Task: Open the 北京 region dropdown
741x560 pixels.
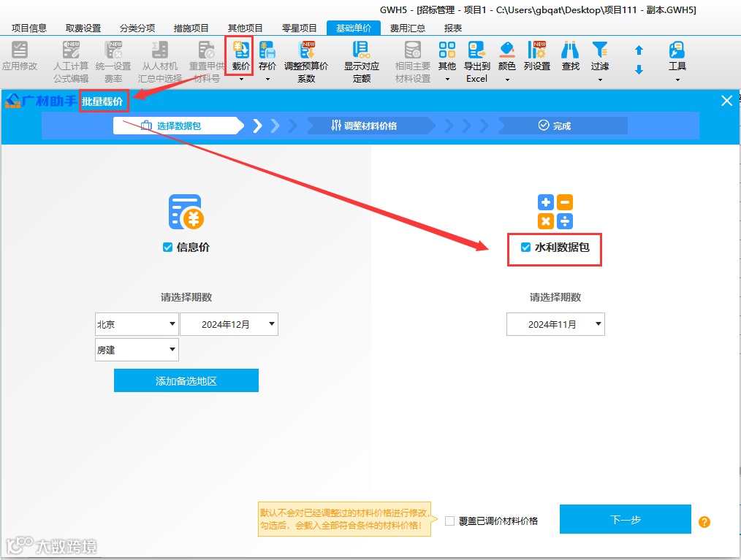Action: tap(137, 324)
